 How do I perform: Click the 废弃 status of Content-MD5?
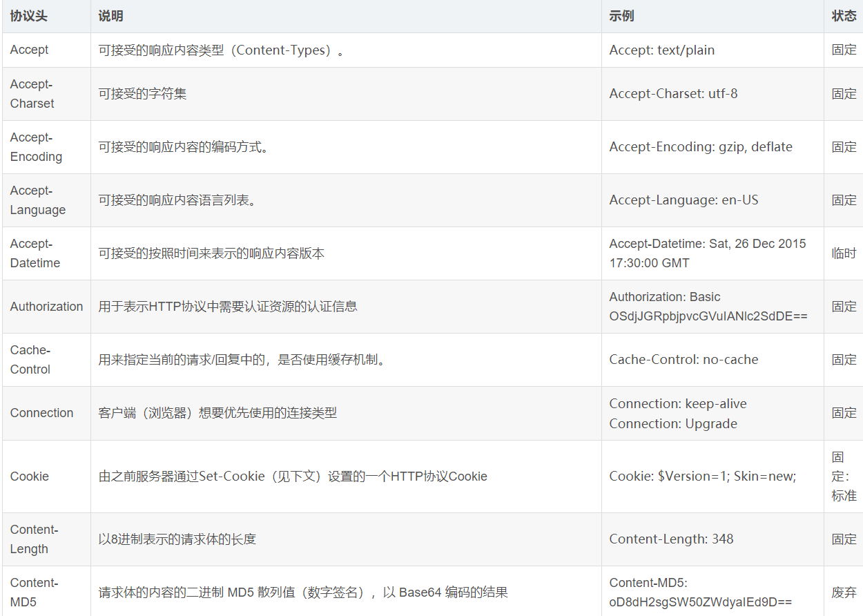844,593
